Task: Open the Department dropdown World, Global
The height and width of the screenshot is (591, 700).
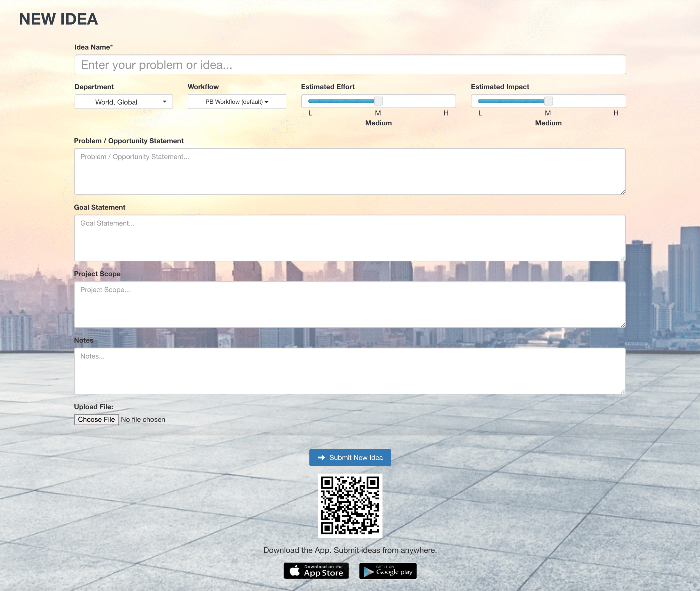Action: click(x=124, y=102)
